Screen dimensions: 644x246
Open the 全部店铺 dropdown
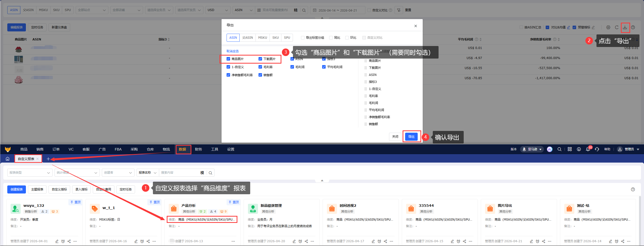(126, 10)
